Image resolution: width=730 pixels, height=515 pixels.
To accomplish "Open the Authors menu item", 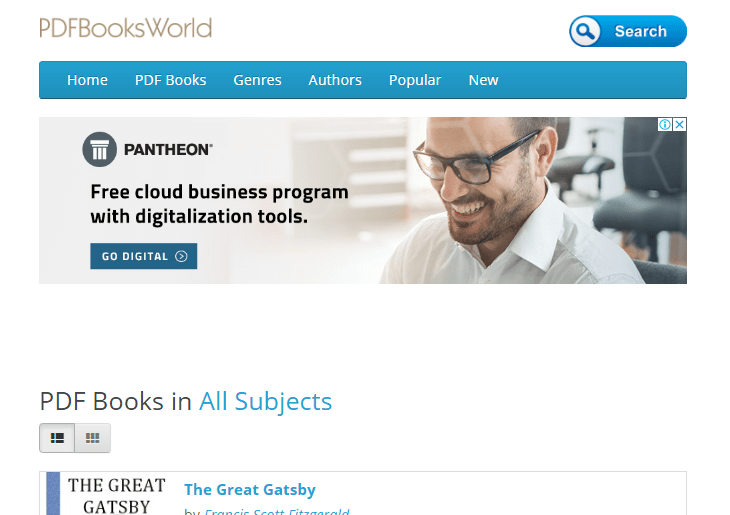I will click(335, 80).
